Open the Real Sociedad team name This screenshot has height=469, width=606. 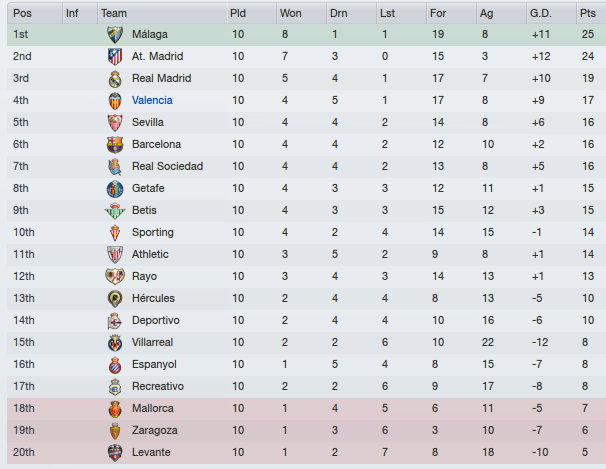pyautogui.click(x=167, y=167)
